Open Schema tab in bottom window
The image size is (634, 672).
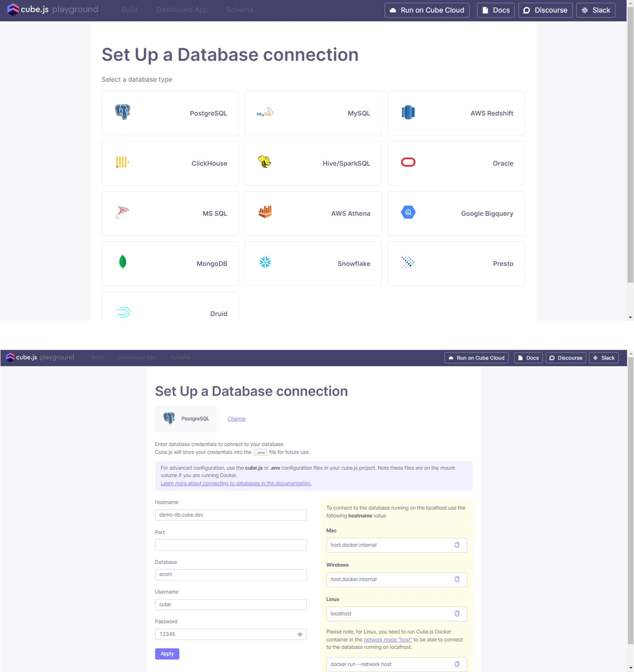click(x=180, y=358)
